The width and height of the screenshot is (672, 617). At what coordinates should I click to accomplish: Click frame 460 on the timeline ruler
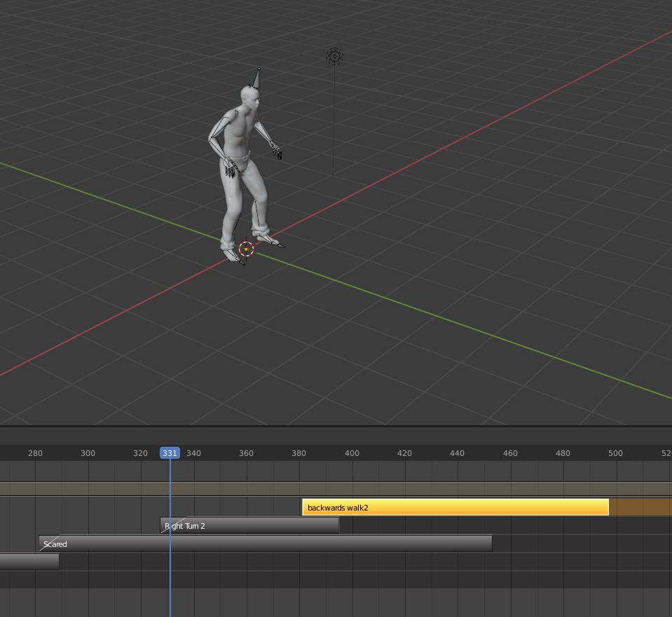tap(510, 452)
